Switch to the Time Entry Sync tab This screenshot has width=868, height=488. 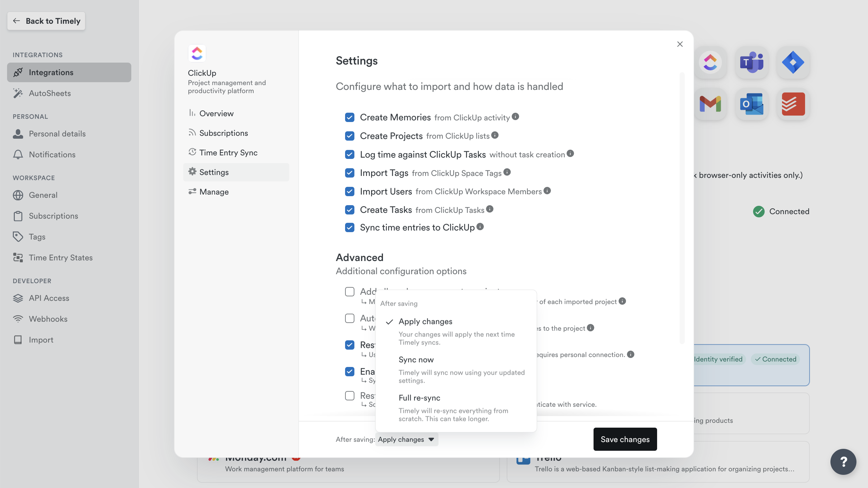click(229, 152)
